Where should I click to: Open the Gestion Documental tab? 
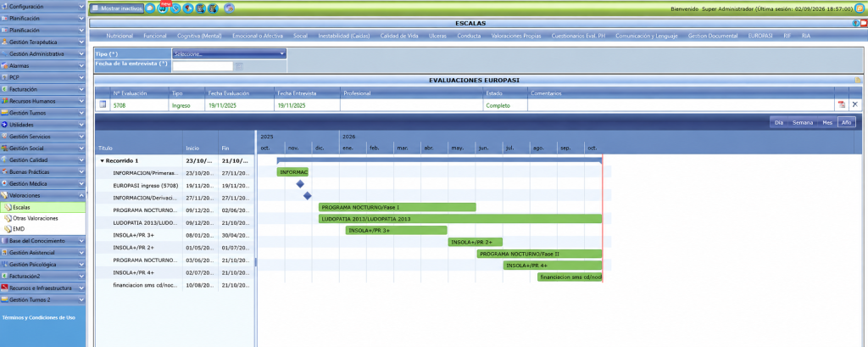712,36
